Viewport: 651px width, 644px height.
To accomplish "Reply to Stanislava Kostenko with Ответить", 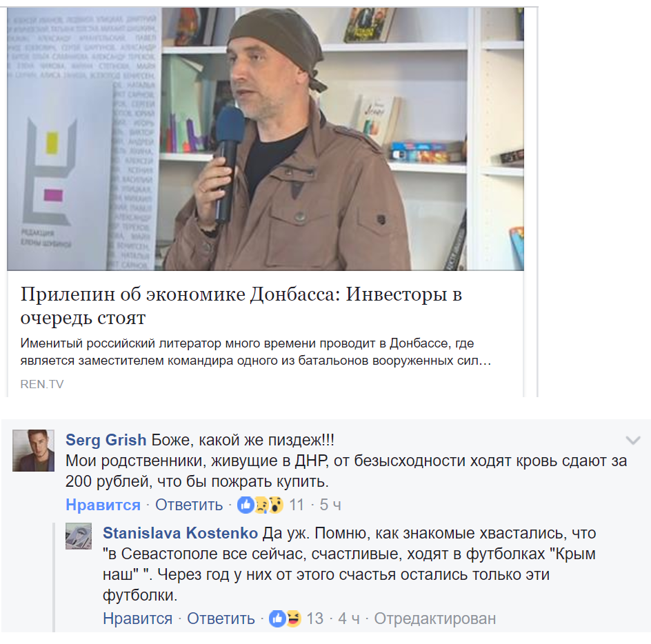I will click(x=221, y=618).
